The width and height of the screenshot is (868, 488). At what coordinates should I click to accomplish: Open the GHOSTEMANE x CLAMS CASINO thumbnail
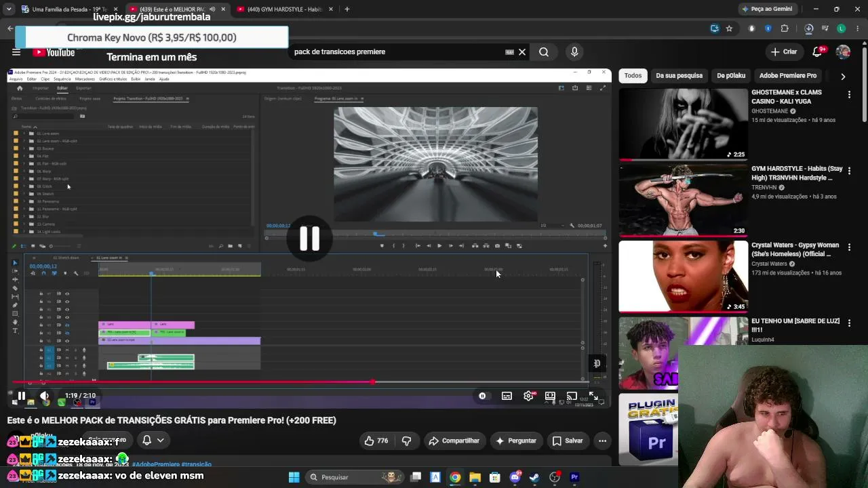coord(683,124)
